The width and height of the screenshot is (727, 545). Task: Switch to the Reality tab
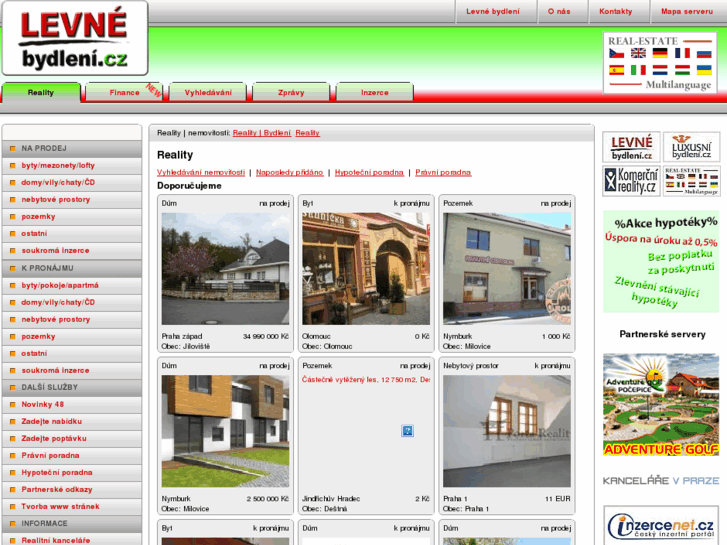click(x=41, y=92)
